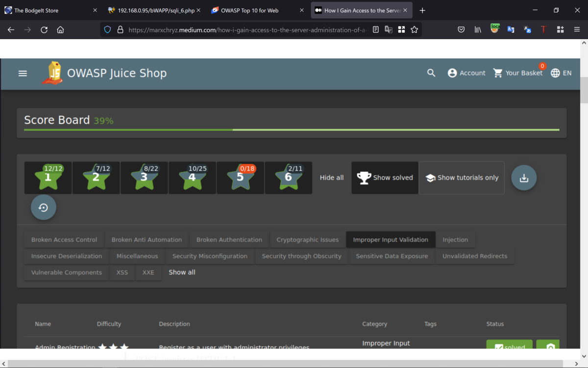This screenshot has width=588, height=368.
Task: Click the OWASP Juice Shop logo
Action: (53, 73)
